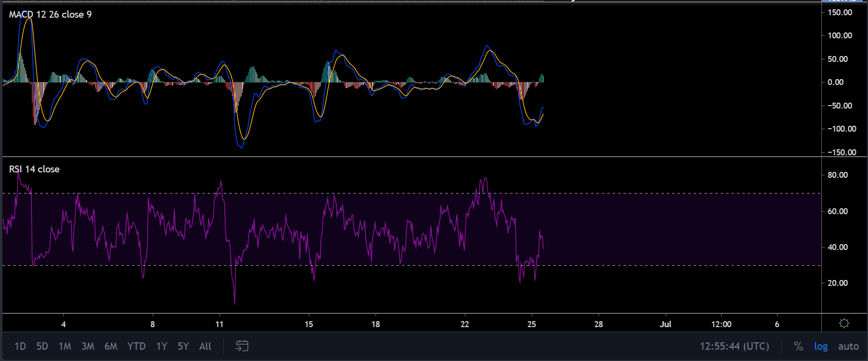Image resolution: width=868 pixels, height=361 pixels.
Task: Select the 1Y time range
Action: (162, 346)
